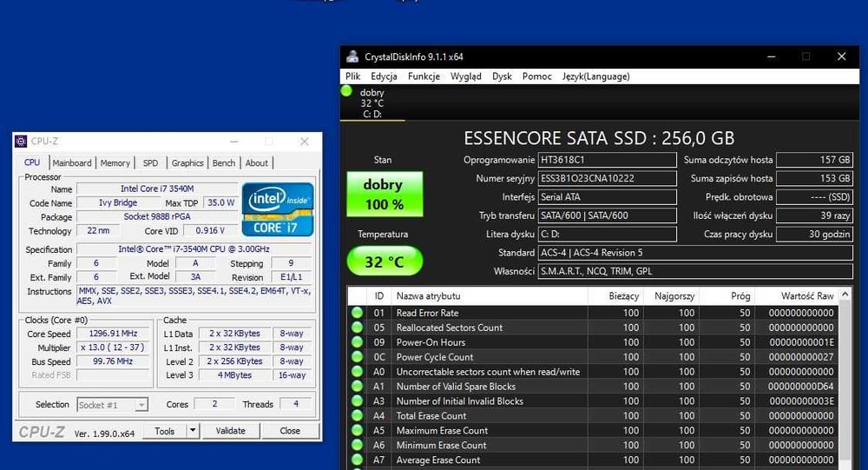Viewport: 868px width, 470px height.
Task: Click the Validate button in CPU-Z
Action: (230, 431)
